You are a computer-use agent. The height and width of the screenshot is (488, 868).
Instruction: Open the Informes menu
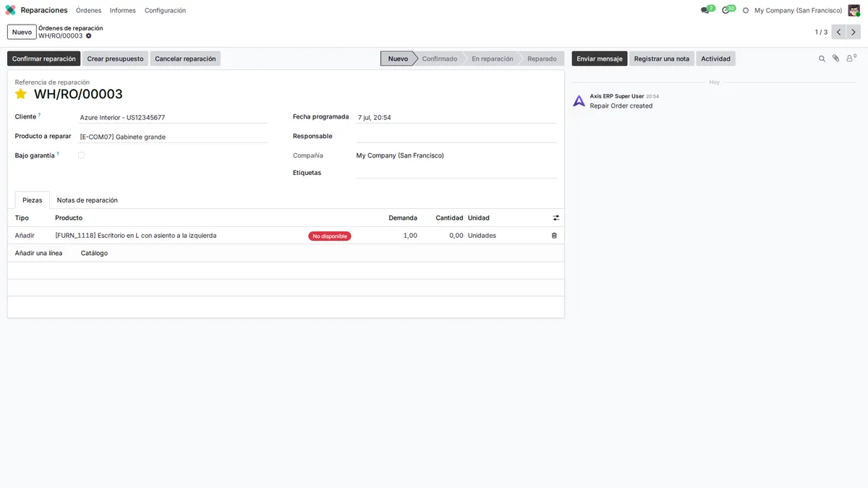[123, 10]
